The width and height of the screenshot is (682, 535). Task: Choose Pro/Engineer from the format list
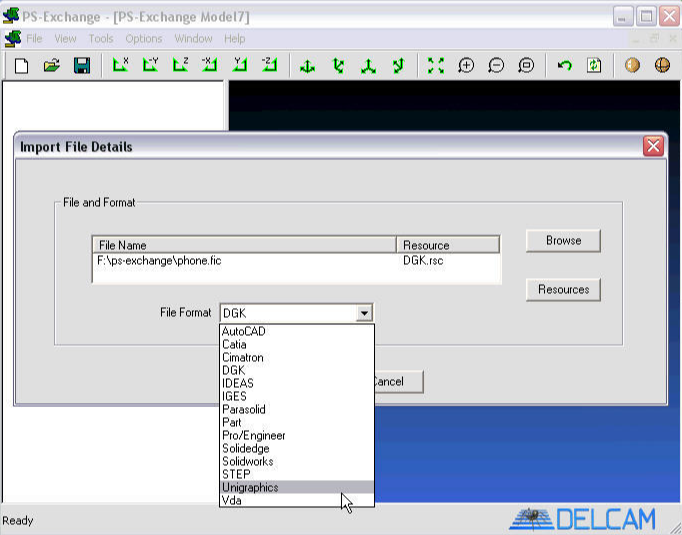(x=297, y=436)
